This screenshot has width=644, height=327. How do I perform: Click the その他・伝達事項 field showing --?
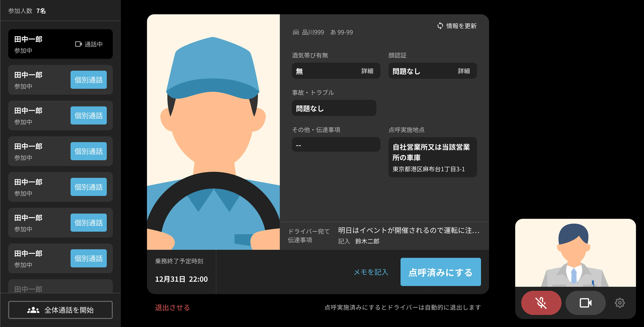coord(336,145)
